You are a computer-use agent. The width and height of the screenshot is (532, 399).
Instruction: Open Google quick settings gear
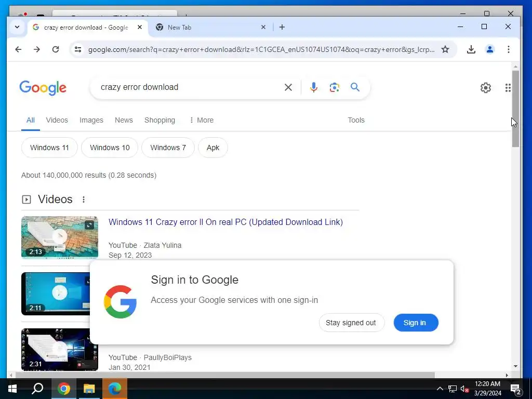point(486,88)
